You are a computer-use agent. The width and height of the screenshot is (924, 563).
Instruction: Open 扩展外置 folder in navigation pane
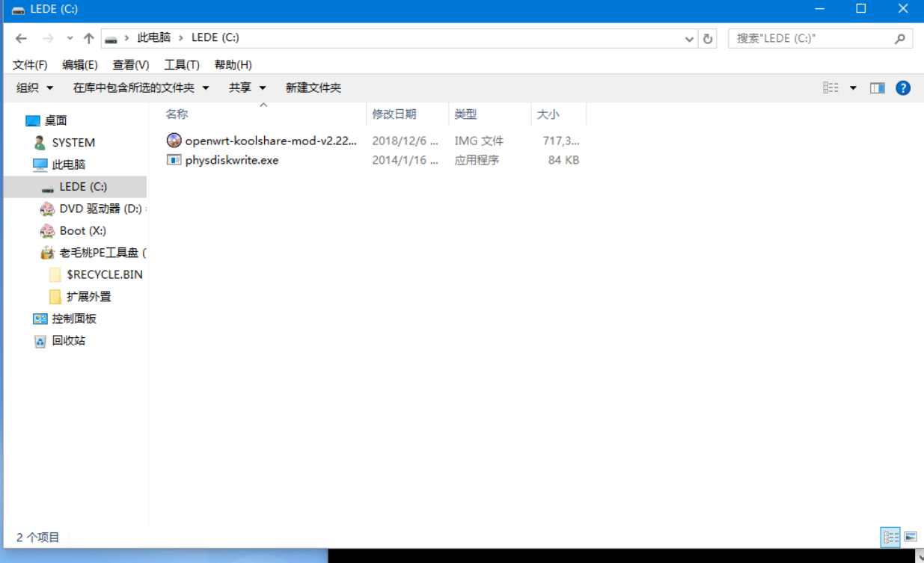coord(88,297)
